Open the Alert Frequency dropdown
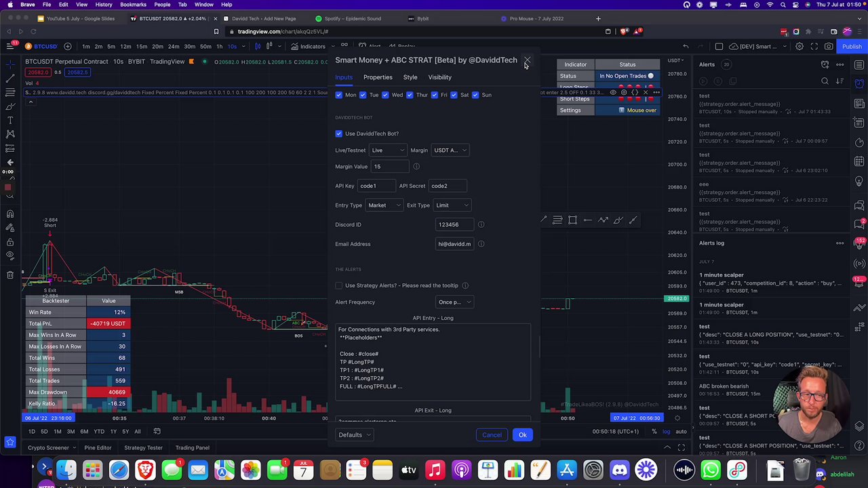 tap(454, 302)
